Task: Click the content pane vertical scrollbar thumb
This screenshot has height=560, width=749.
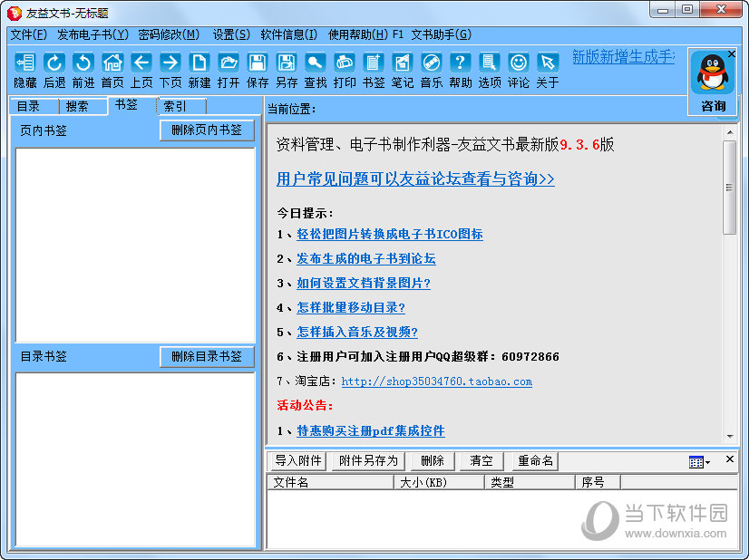Action: [729, 188]
